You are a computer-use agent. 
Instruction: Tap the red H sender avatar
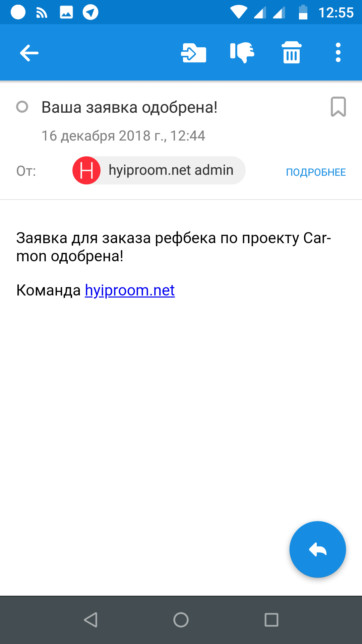click(86, 170)
